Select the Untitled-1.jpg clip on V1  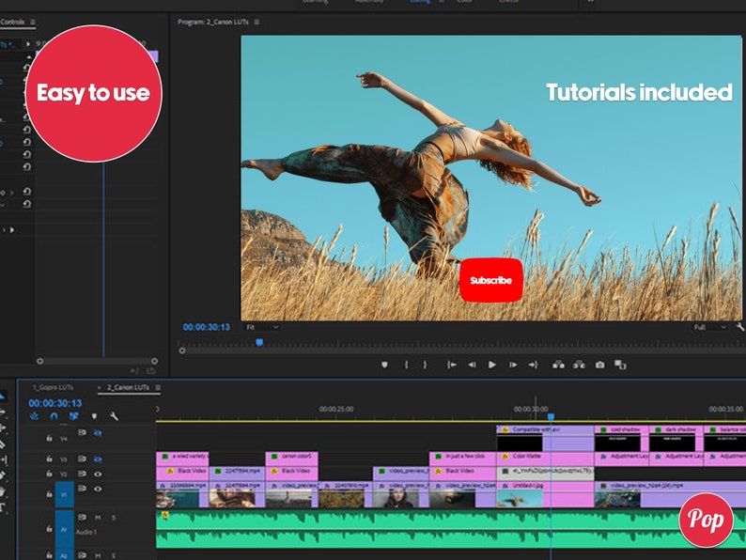coord(545,494)
